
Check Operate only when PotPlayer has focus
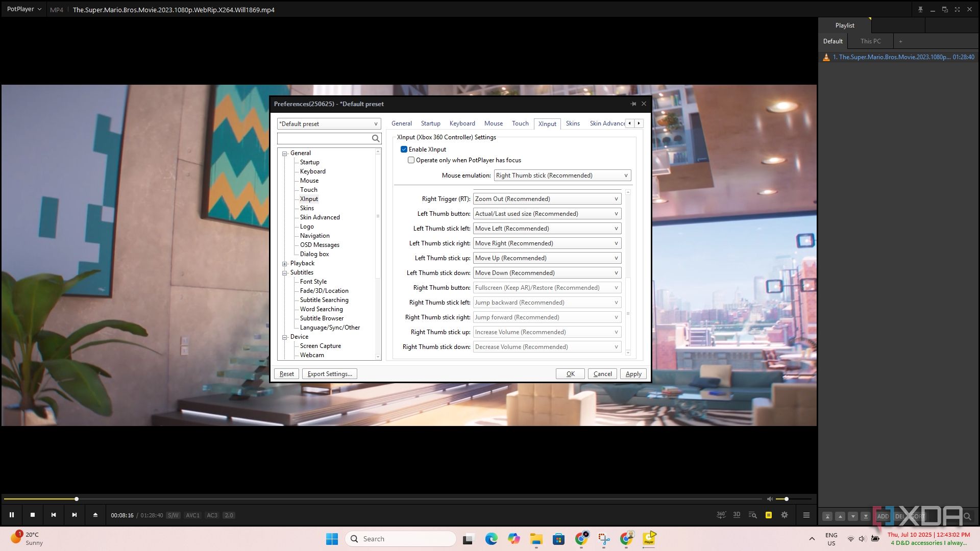(411, 160)
